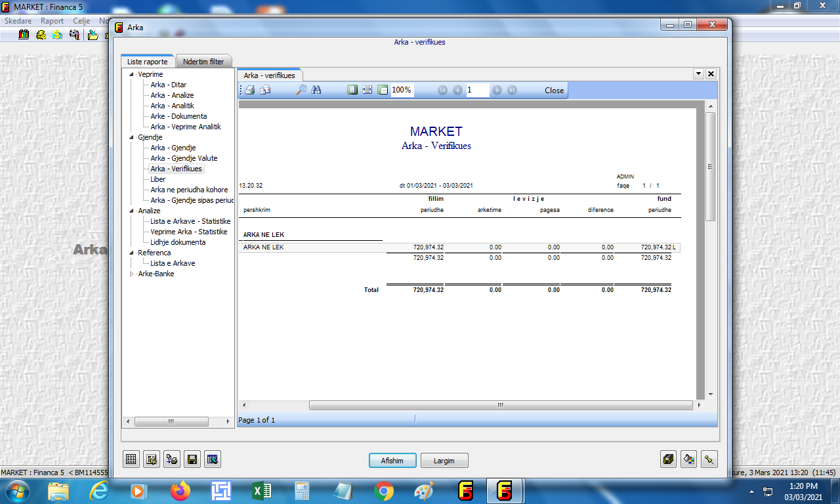Screen dimensions: 840x504
Task: Click the report vertical scrollbar down arrow
Action: point(710,394)
